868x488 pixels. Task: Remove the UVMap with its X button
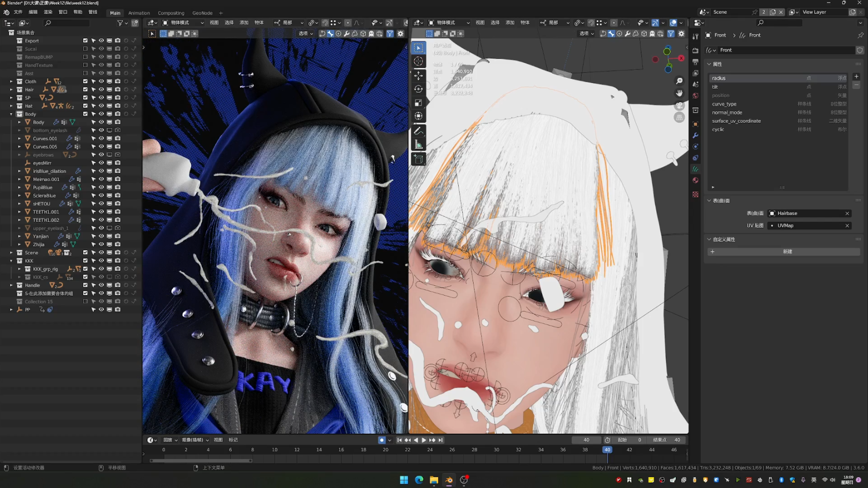tap(847, 225)
